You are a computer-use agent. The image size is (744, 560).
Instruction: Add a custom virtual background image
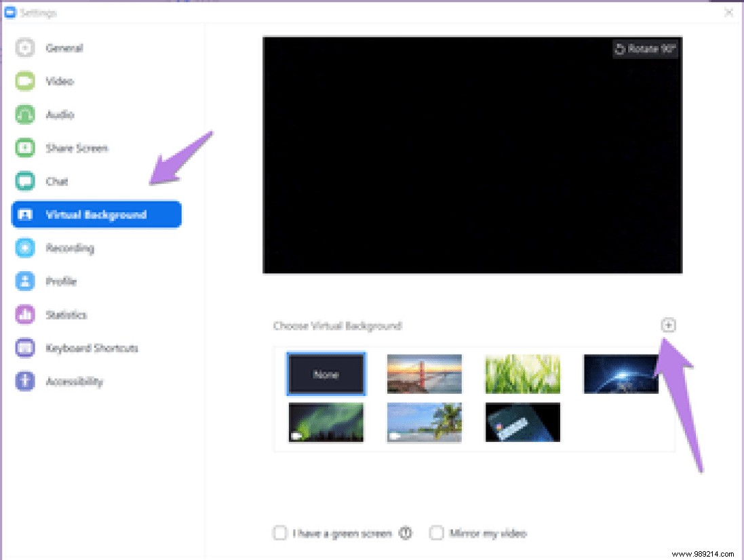pyautogui.click(x=669, y=325)
